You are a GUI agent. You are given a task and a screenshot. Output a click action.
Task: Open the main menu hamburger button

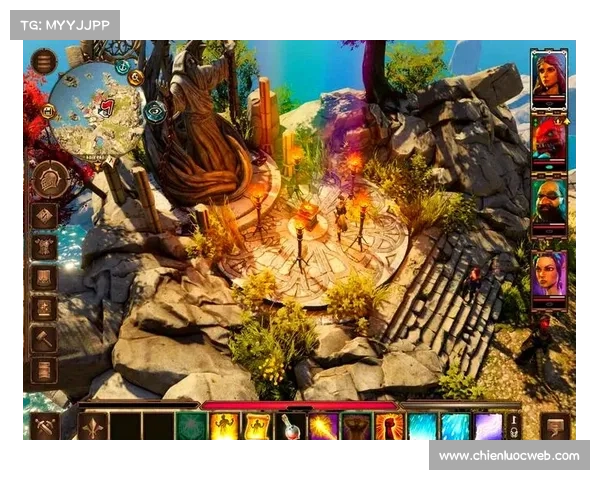click(x=44, y=62)
